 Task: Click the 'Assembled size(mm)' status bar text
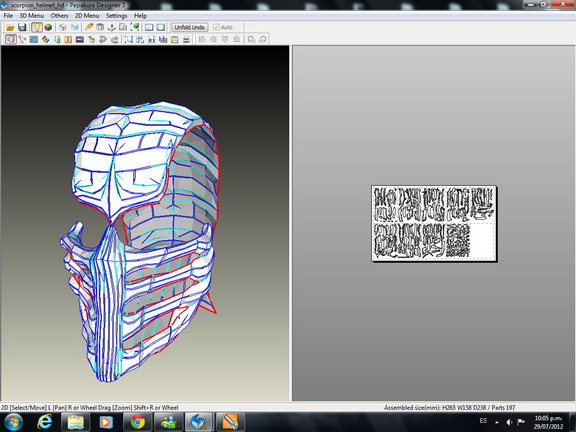(x=449, y=407)
